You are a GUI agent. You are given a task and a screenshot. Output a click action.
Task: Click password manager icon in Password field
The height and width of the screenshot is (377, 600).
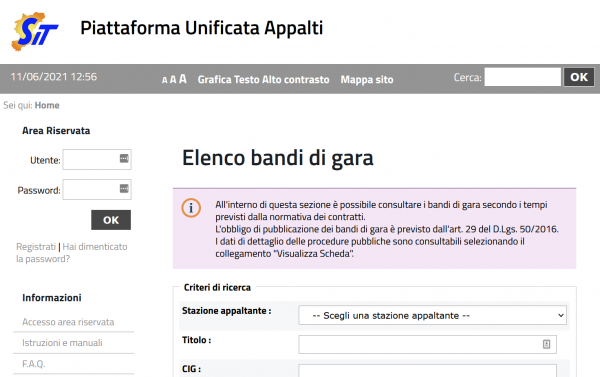124,188
